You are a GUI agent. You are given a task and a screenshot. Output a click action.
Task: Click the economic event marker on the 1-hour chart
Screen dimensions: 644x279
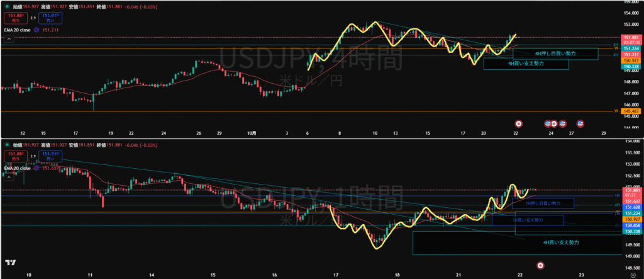coord(539,264)
